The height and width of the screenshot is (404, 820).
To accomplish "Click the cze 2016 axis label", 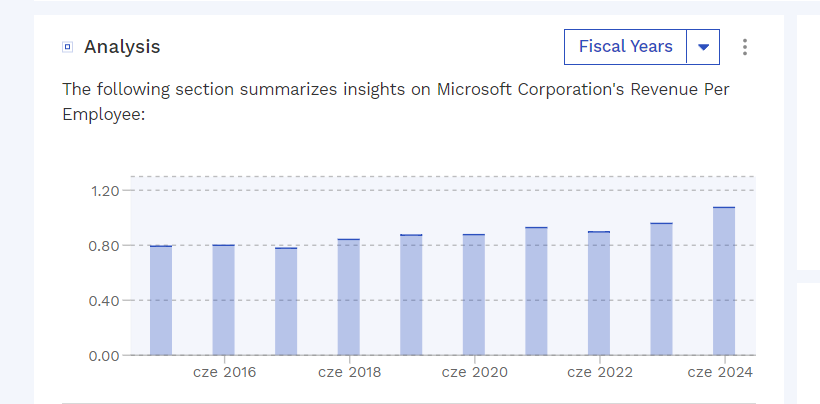I will [223, 373].
